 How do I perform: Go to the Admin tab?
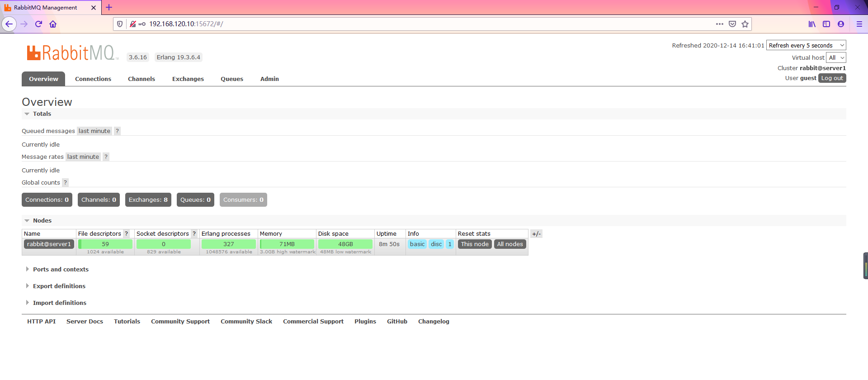click(x=269, y=79)
